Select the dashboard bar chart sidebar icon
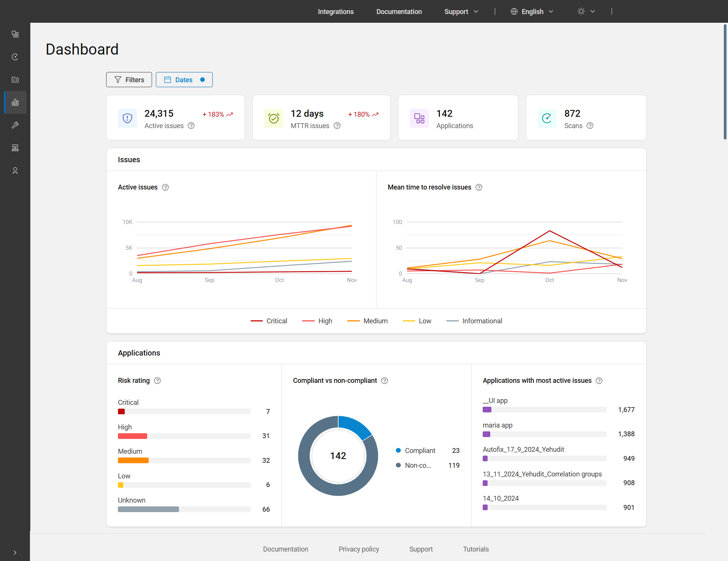728x561 pixels. pyautogui.click(x=15, y=102)
